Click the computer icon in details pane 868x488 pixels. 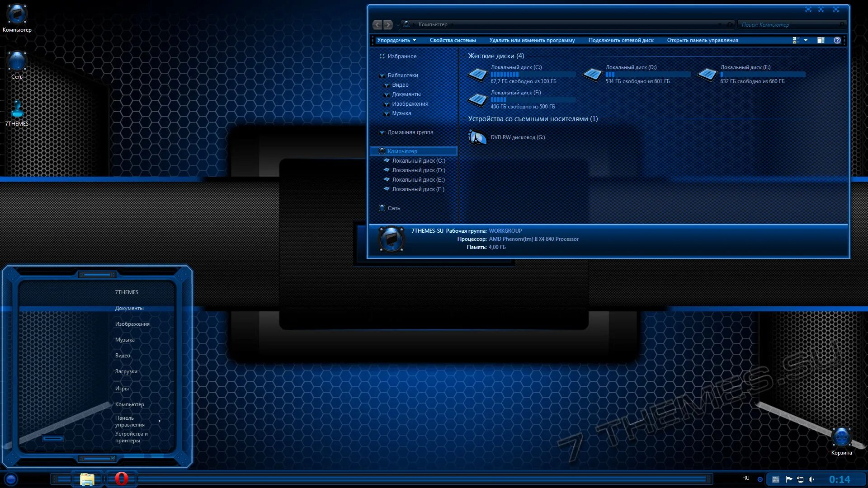pos(391,239)
